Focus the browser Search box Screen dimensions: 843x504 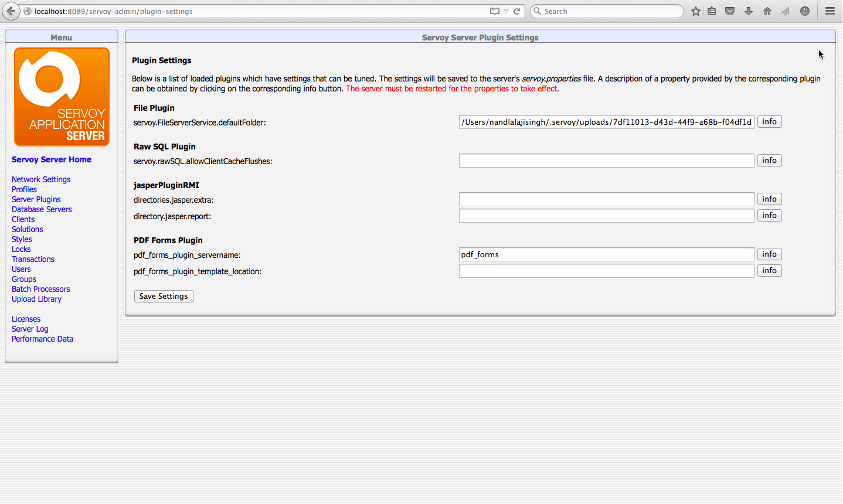coord(607,11)
